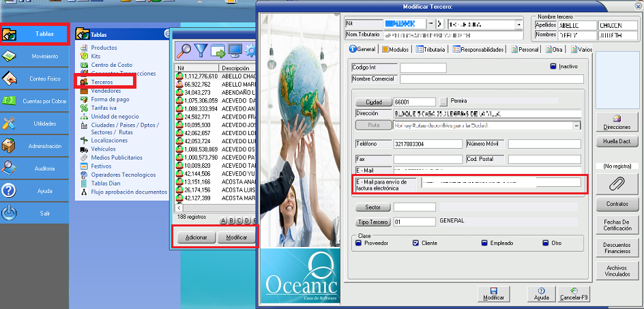Toggle the Inactivo checkbox

coord(554,67)
